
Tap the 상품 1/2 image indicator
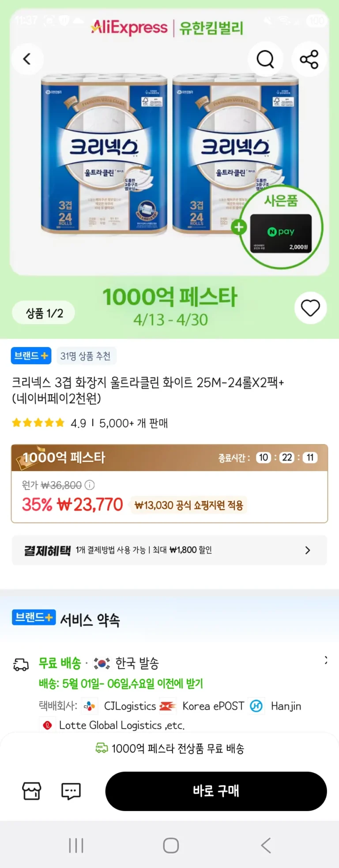(x=44, y=313)
